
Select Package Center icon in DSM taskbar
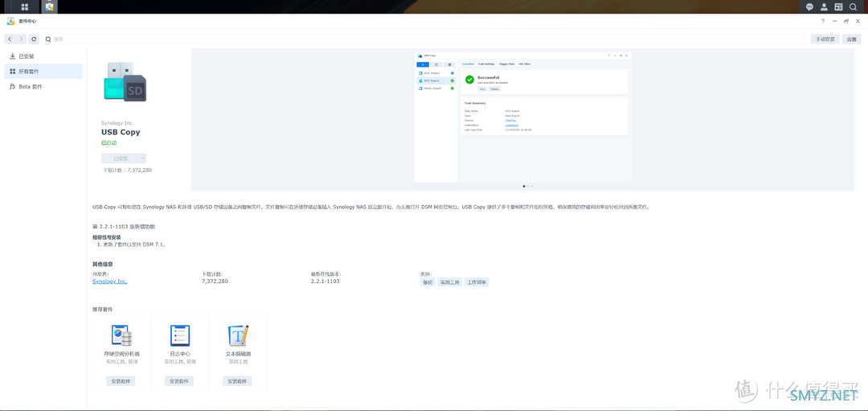tap(49, 6)
